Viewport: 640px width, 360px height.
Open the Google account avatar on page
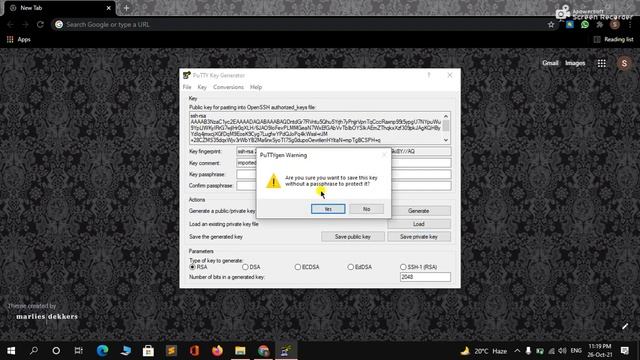coord(624,63)
